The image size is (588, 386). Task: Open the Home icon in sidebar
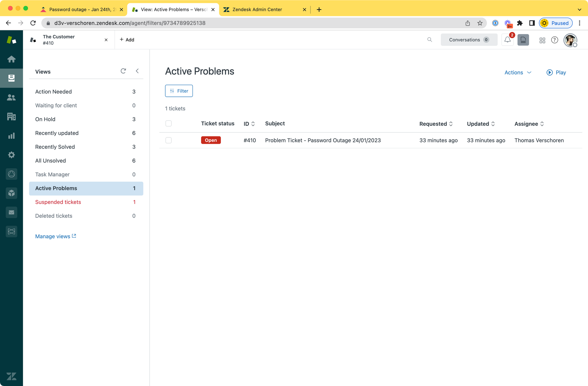click(11, 59)
